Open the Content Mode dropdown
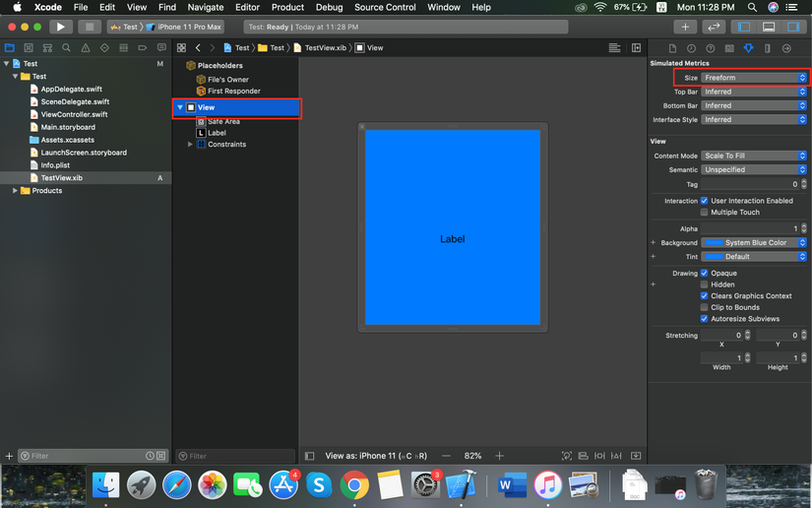The image size is (812, 508). pyautogui.click(x=754, y=156)
